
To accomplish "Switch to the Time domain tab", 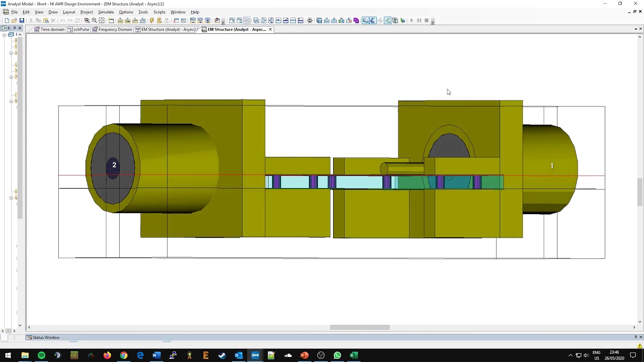I will tap(49, 30).
